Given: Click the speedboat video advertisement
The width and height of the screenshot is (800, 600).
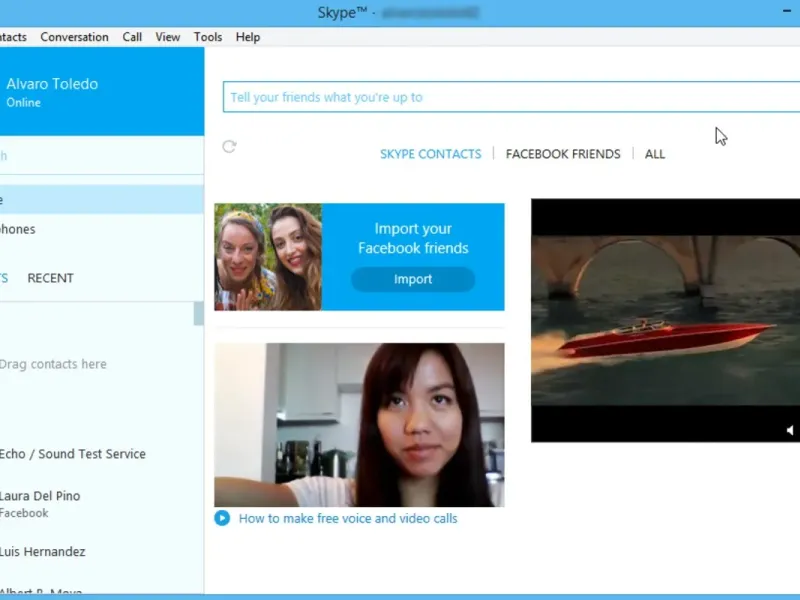Looking at the screenshot, I should [665, 320].
